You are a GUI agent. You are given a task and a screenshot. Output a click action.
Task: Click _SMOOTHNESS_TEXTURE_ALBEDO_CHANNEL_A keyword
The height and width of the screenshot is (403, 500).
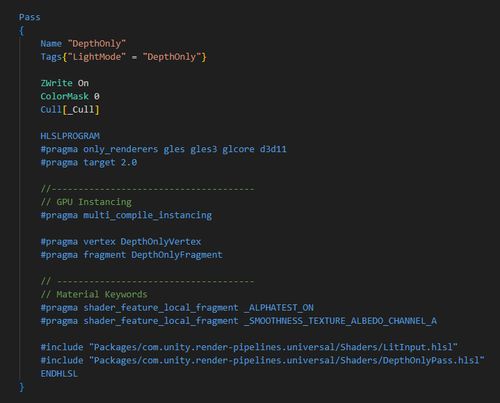point(340,321)
